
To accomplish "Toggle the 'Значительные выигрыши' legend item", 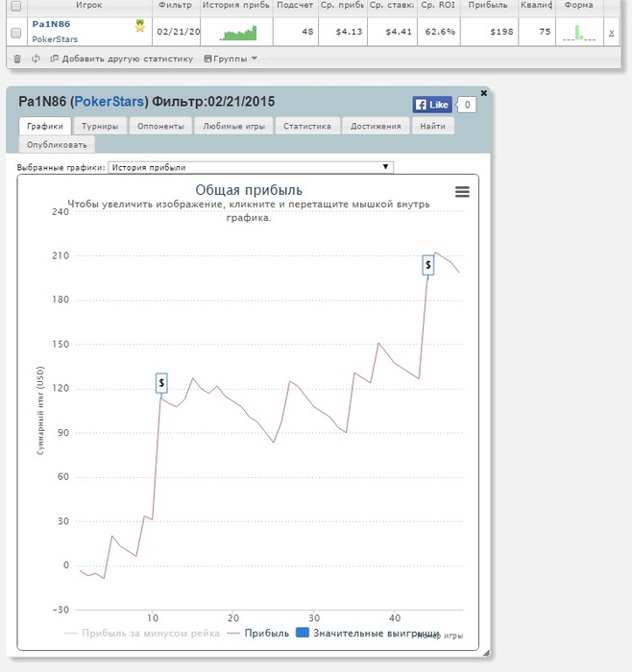I will coord(368,633).
